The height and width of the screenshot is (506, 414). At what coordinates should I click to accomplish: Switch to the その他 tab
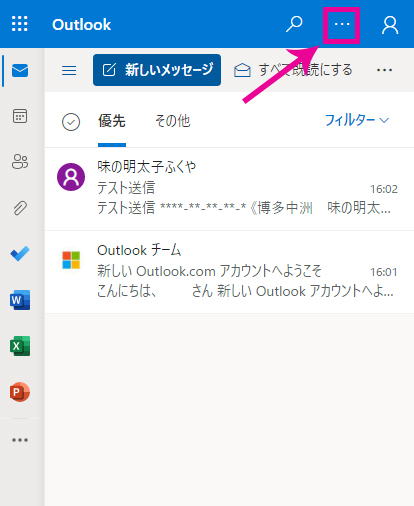pos(173,121)
